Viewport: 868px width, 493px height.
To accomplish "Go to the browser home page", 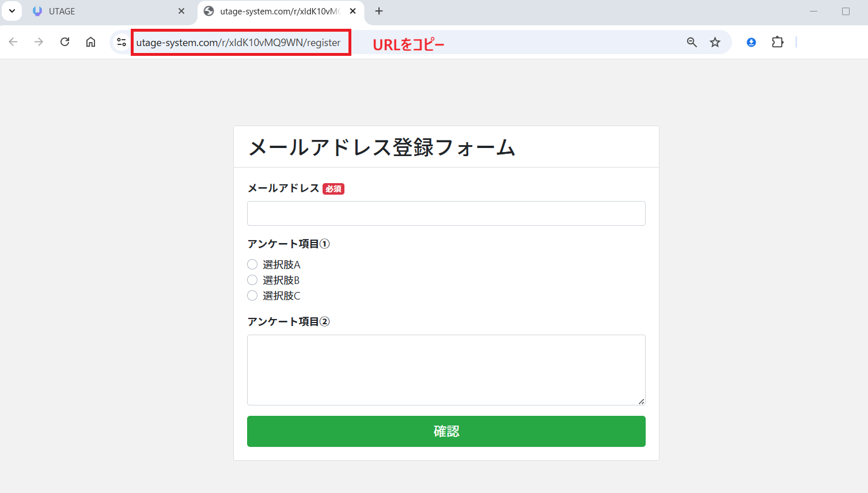I will click(91, 42).
